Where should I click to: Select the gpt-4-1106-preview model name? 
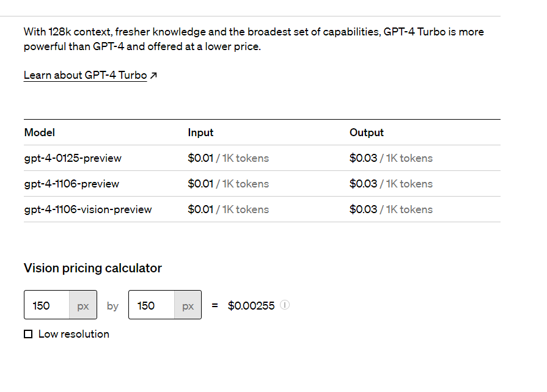pos(72,184)
